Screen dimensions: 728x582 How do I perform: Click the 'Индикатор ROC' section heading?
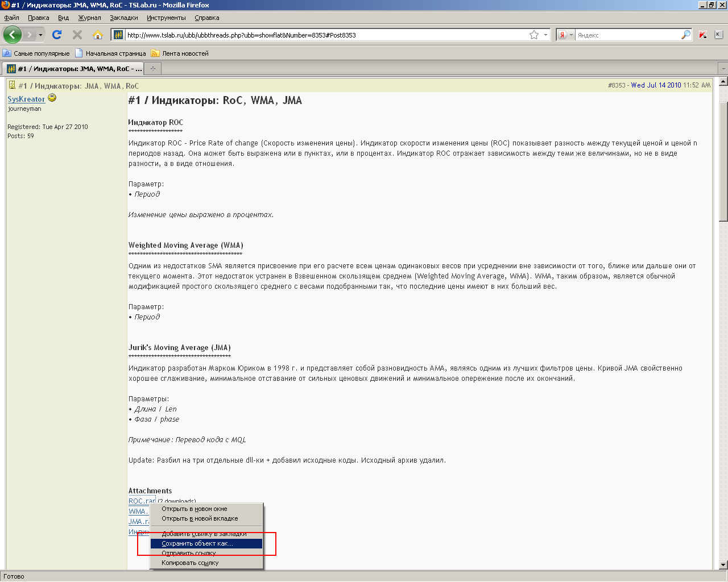(x=156, y=122)
